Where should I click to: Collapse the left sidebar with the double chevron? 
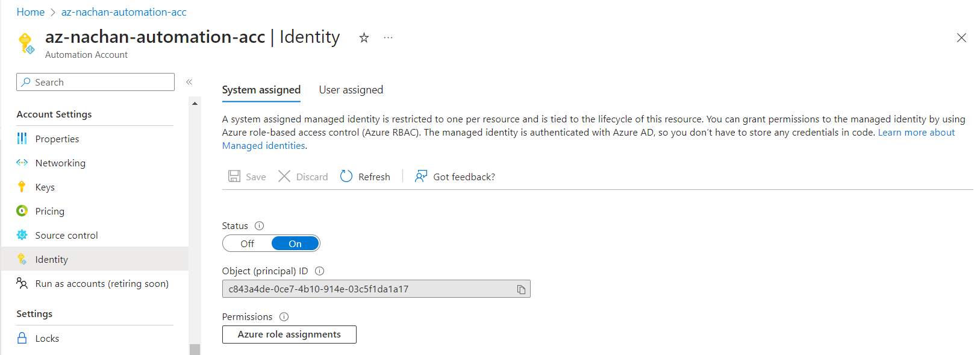[189, 82]
